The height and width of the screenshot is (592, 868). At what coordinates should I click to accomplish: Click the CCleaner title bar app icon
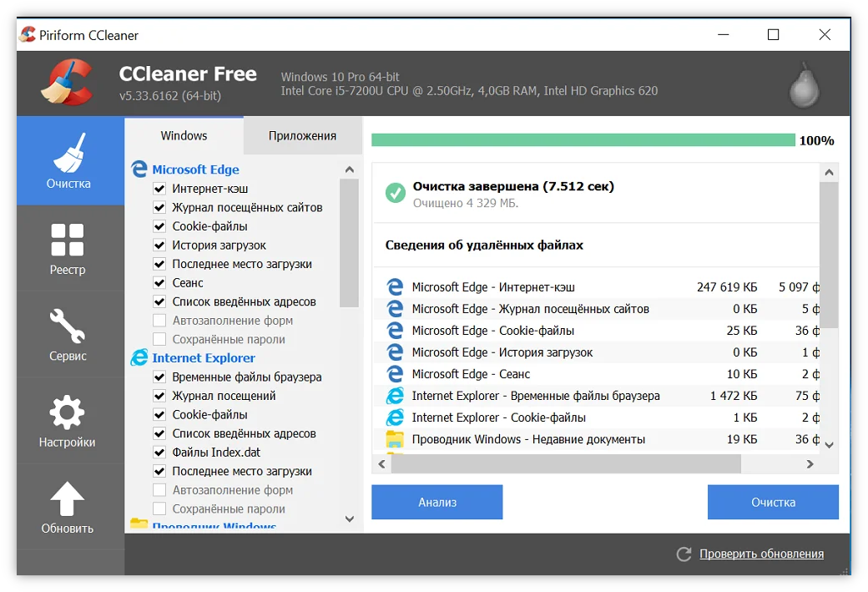28,35
